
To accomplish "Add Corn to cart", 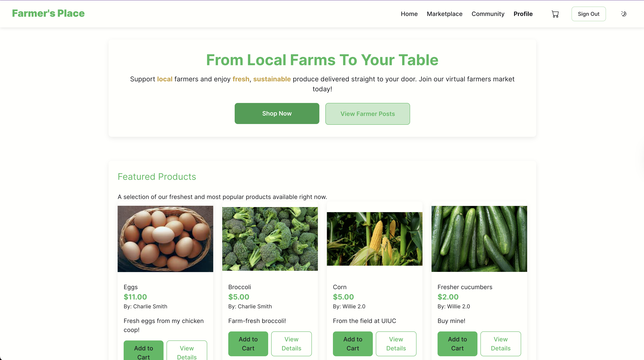I will [x=352, y=343].
